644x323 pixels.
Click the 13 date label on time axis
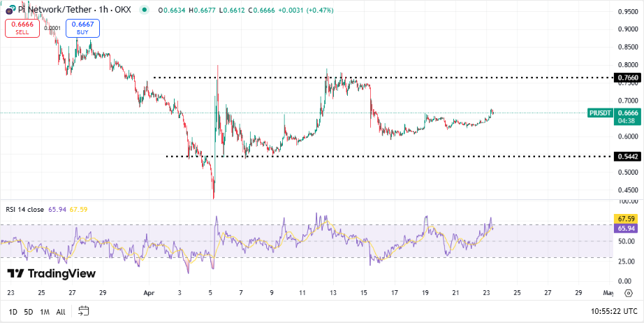pos(333,293)
